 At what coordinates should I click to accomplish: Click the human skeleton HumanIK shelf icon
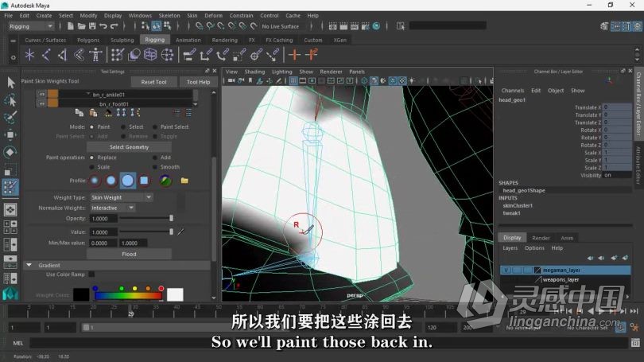(95, 55)
